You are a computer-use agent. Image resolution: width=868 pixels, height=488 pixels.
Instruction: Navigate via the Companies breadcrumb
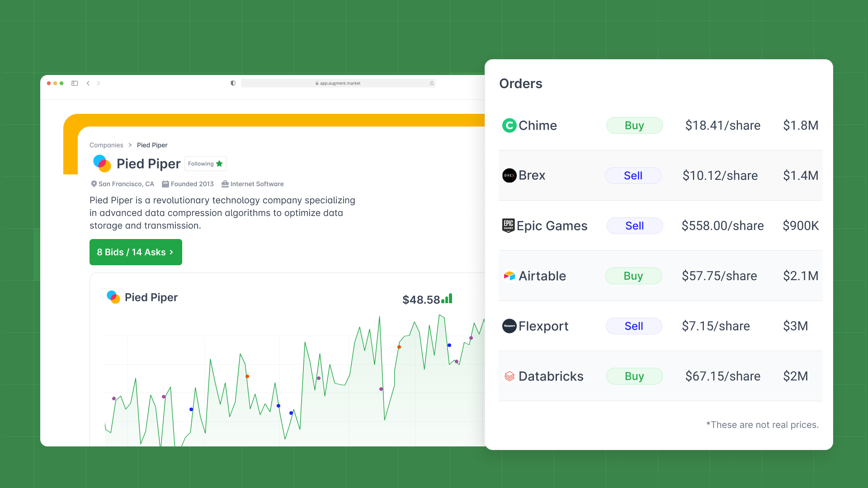(x=106, y=145)
